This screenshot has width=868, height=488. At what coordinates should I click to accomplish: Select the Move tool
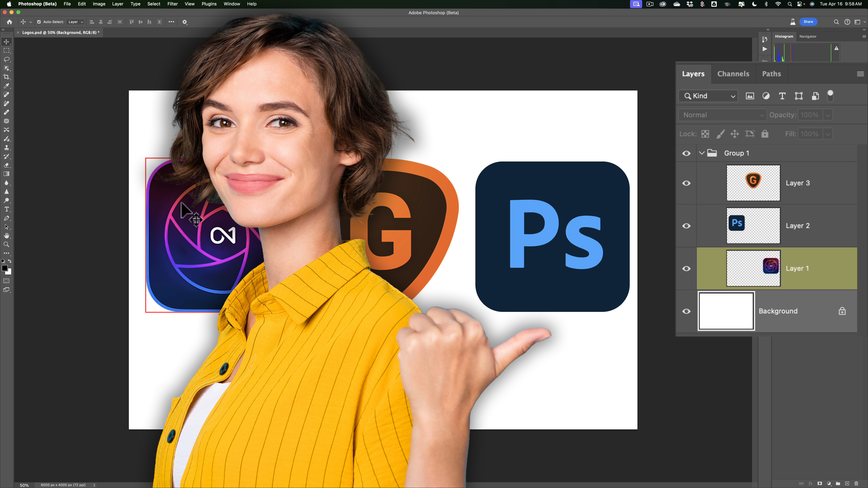point(6,42)
